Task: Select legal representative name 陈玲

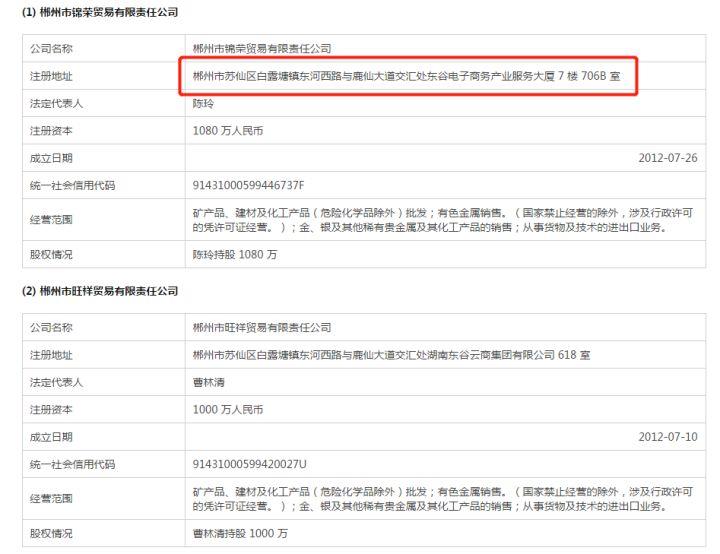Action: pyautogui.click(x=204, y=103)
